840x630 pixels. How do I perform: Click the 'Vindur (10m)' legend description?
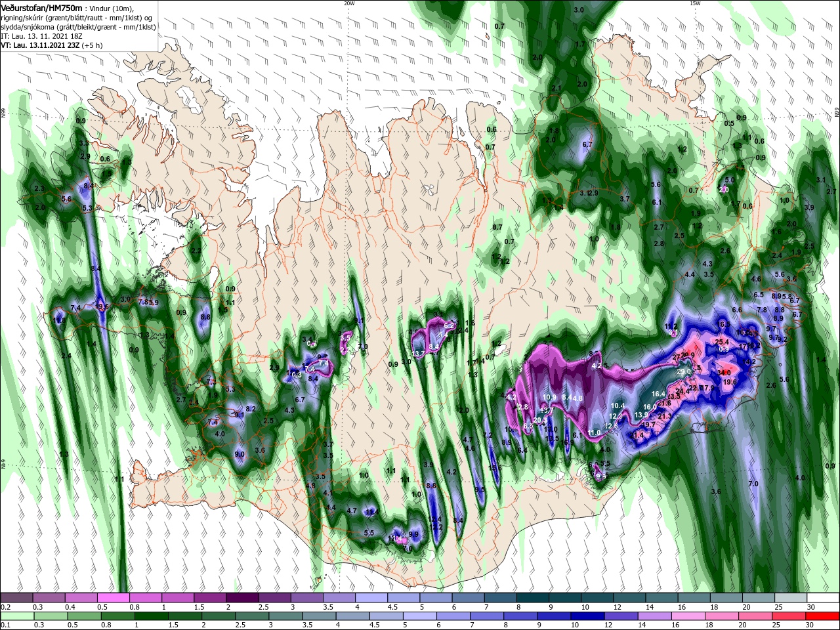[x=110, y=9]
